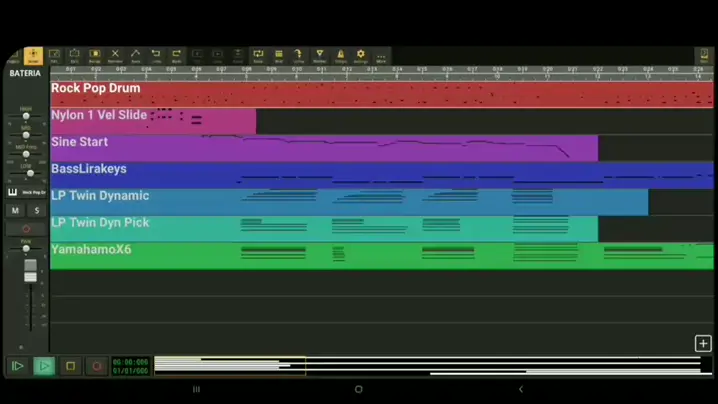The image size is (718, 404).
Task: Click the Undo arrow icon
Action: (156, 55)
